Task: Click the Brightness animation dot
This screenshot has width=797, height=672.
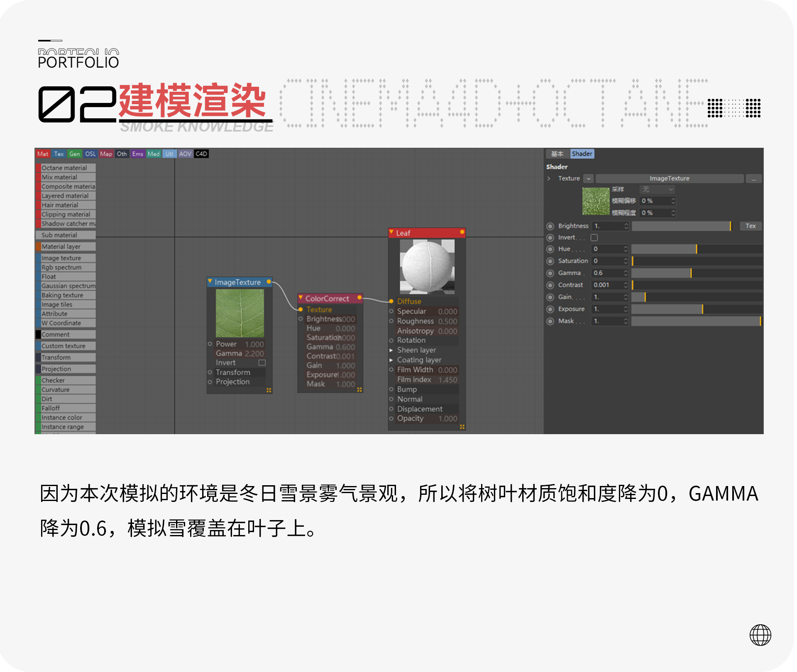Action: (550, 226)
